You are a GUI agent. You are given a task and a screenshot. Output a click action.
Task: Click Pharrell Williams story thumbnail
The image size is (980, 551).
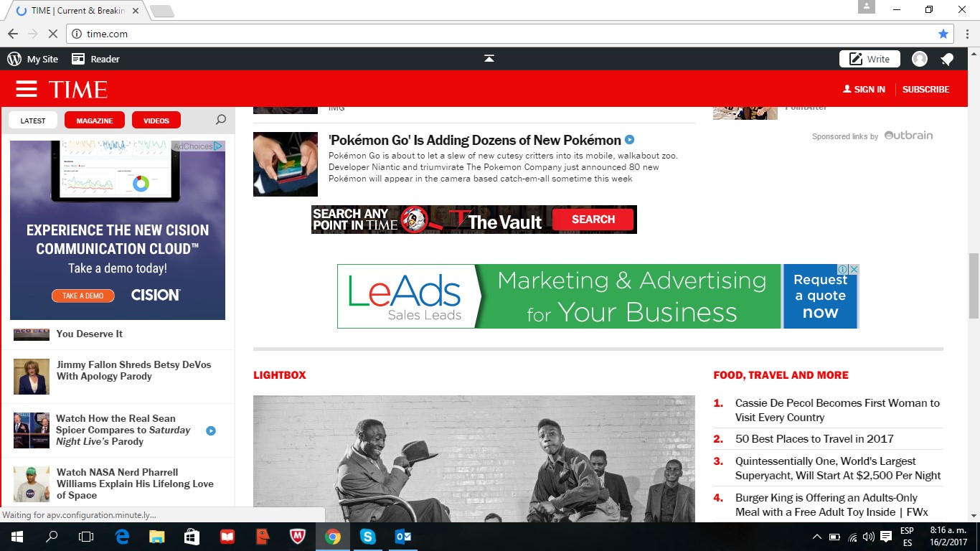pos(32,484)
